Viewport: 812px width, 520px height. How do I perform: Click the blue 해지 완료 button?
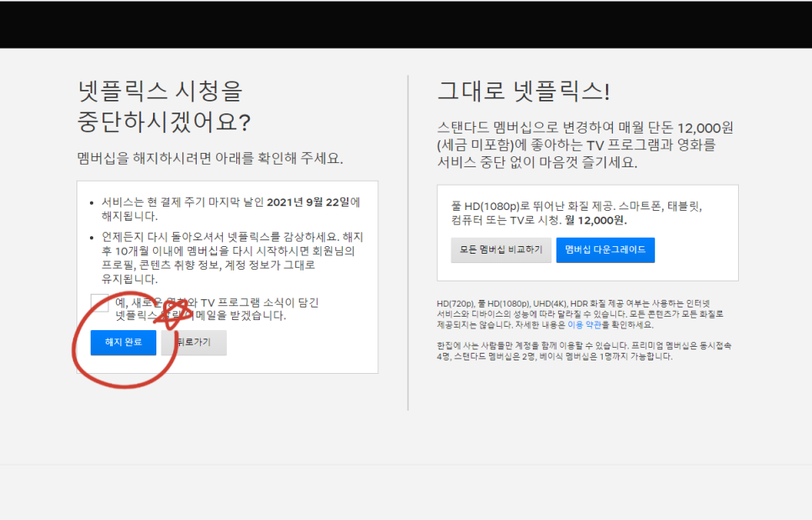tap(124, 343)
